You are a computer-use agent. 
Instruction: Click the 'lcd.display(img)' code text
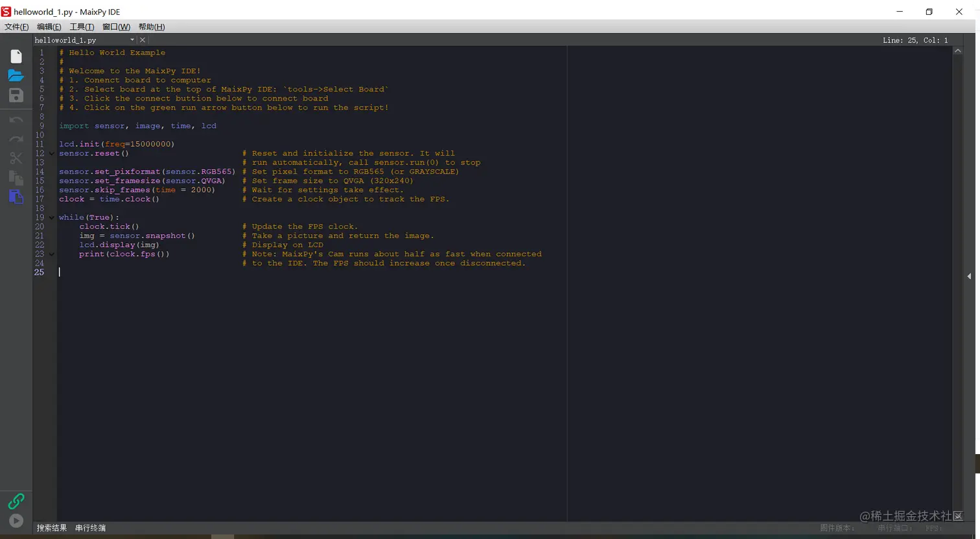[119, 245]
